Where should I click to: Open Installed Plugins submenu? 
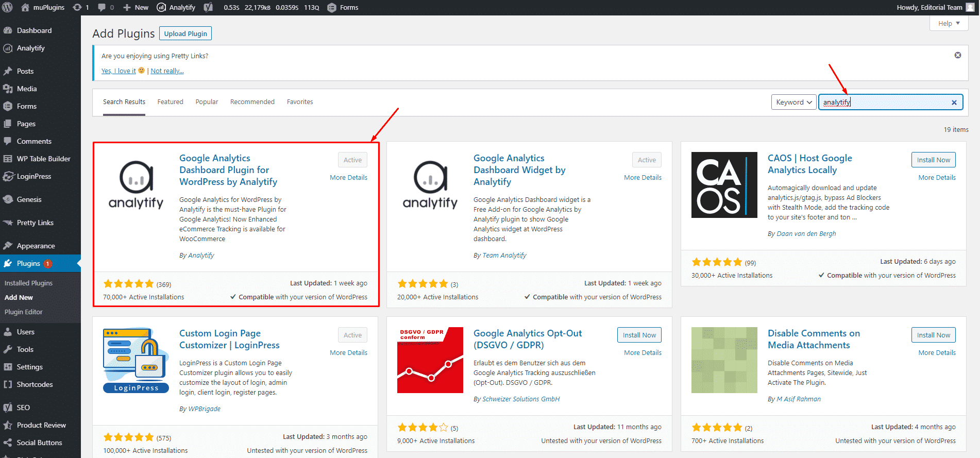pyautogui.click(x=28, y=283)
